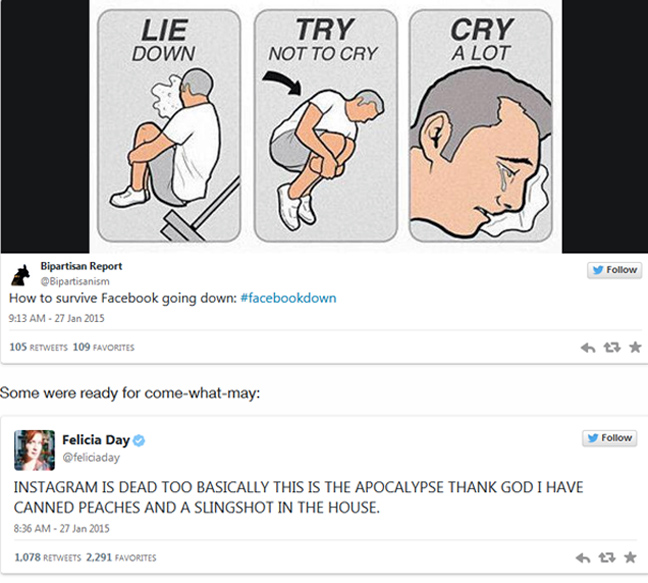Follow the Bipartisan Report account

click(613, 270)
